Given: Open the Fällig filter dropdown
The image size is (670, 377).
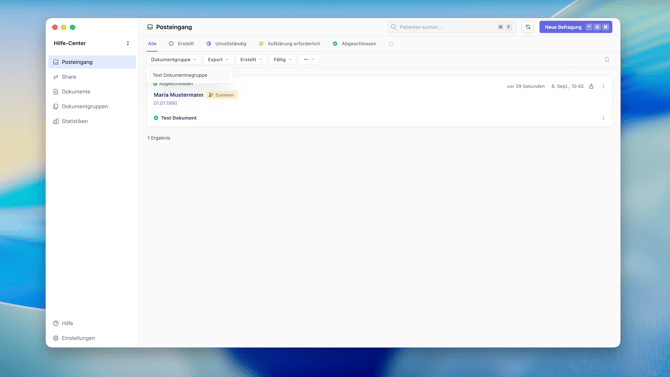Looking at the screenshot, I should pos(282,59).
